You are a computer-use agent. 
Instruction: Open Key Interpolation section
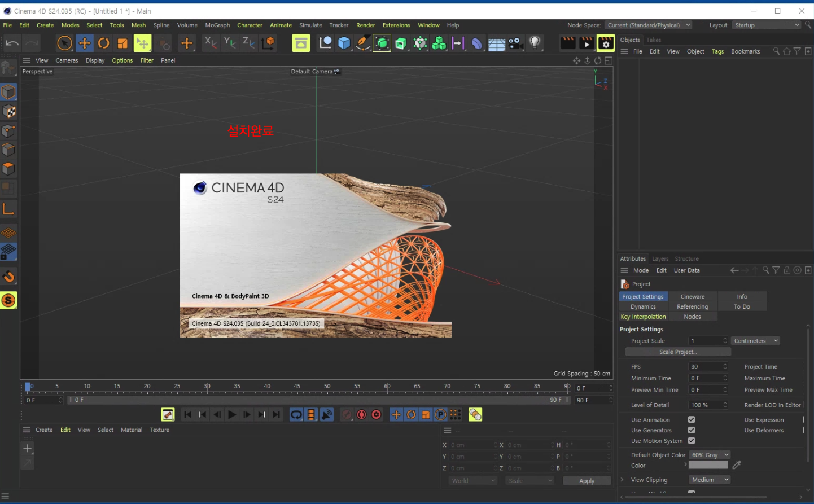pos(644,317)
